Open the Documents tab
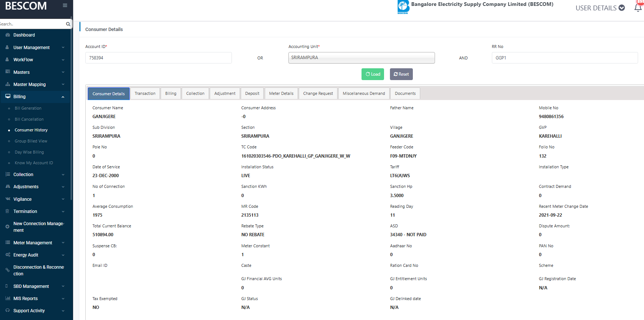Screen dimensions: 644x320 coord(405,93)
